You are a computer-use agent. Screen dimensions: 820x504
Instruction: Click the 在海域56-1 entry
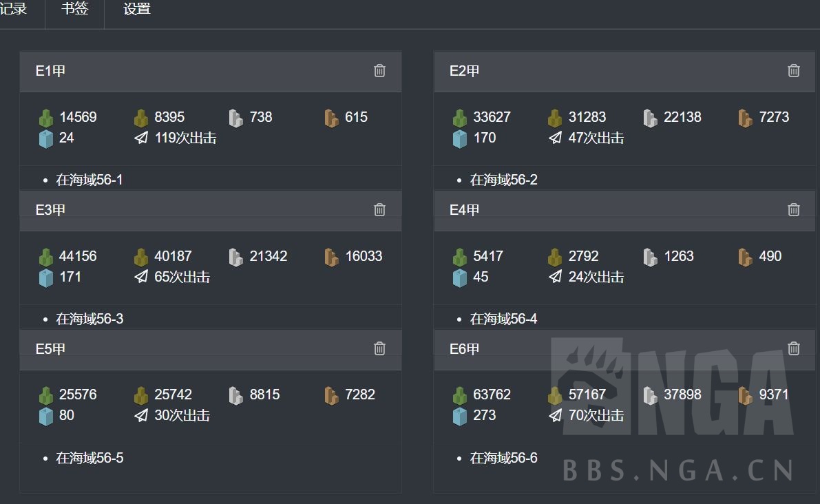pyautogui.click(x=90, y=180)
